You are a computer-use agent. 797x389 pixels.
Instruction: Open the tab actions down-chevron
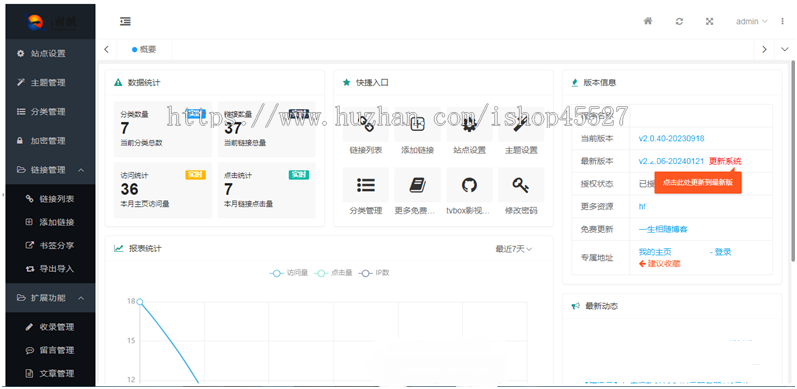[x=784, y=49]
